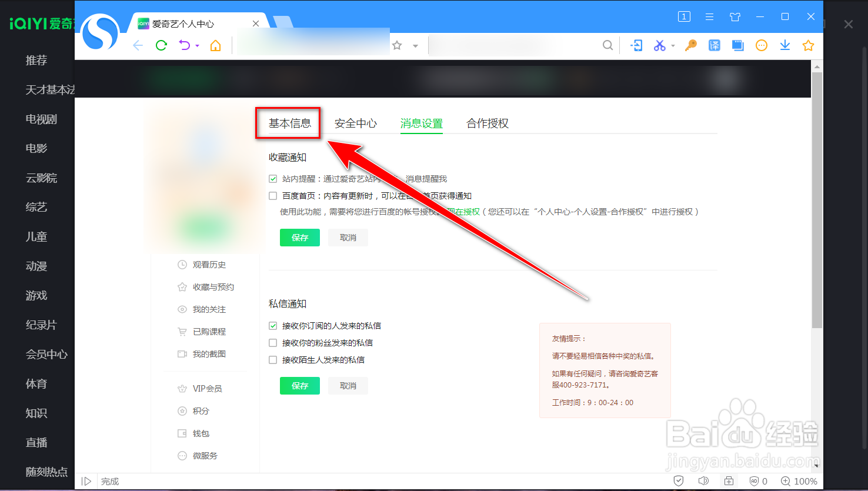The image size is (868, 491).
Task: Go to the browser home page icon
Action: [215, 45]
